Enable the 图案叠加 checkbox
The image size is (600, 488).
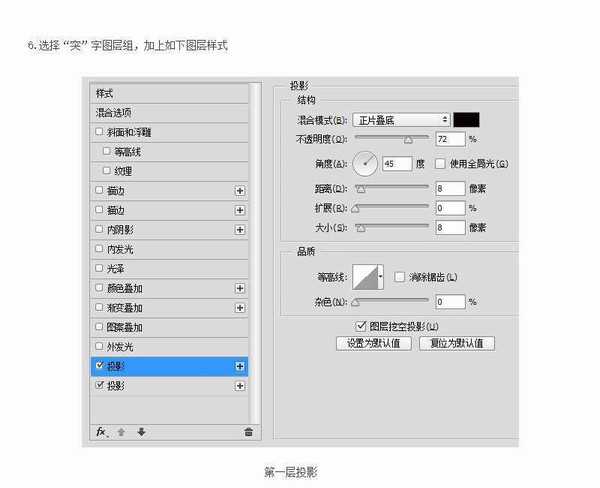pos(99,326)
